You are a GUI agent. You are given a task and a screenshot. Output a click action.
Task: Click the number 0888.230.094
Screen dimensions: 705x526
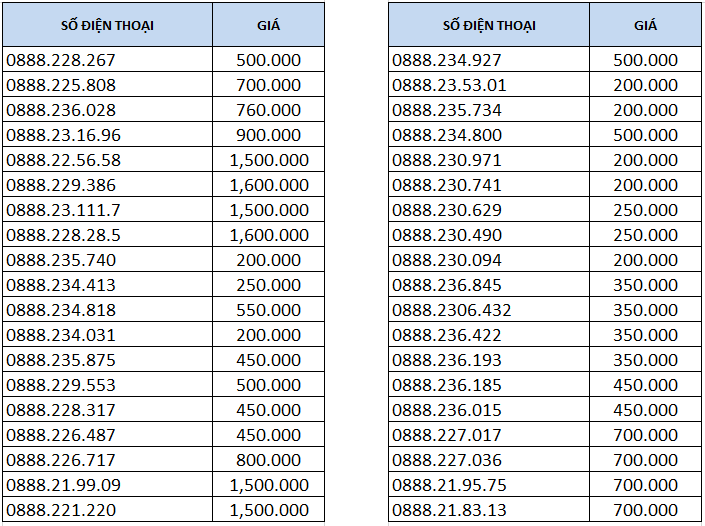tap(447, 260)
